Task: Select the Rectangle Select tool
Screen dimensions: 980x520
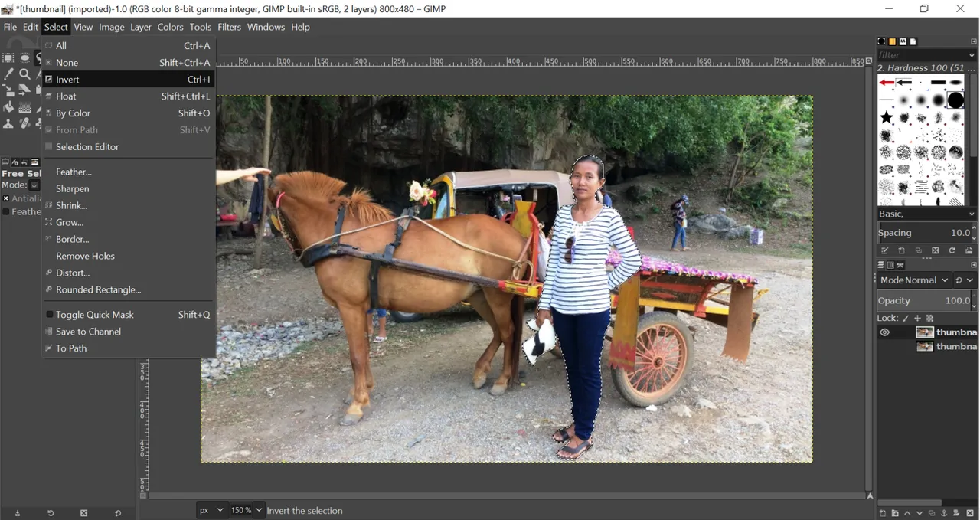Action: [x=8, y=57]
